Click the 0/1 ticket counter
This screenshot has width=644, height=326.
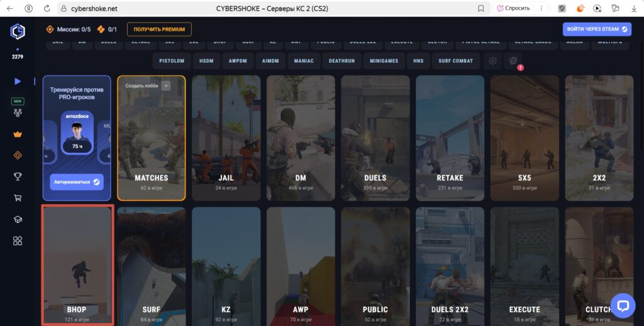(x=107, y=29)
